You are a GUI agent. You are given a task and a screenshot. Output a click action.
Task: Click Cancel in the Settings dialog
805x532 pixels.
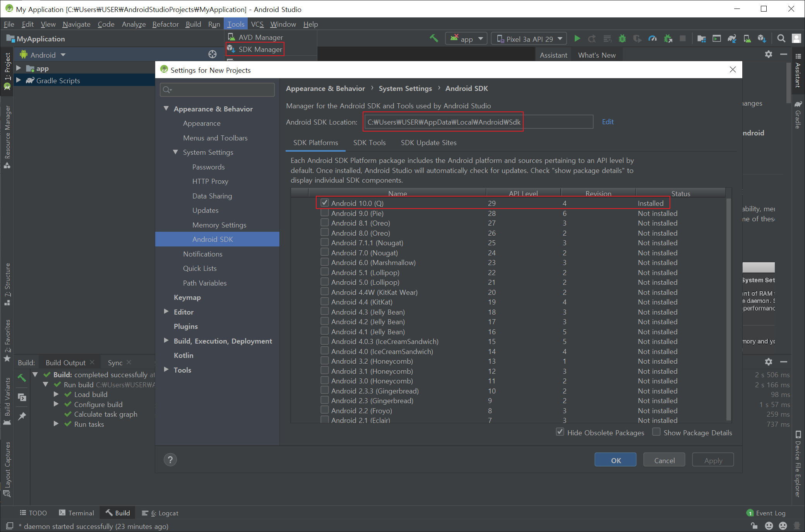coord(664,460)
